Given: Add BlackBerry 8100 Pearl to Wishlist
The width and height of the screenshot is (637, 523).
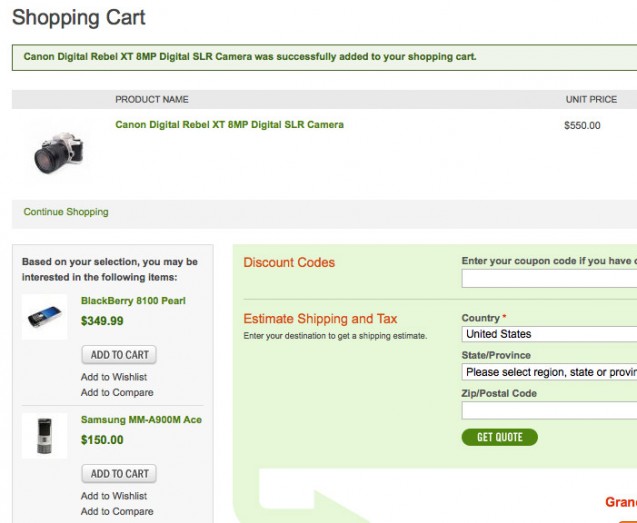Looking at the screenshot, I should click(114, 377).
